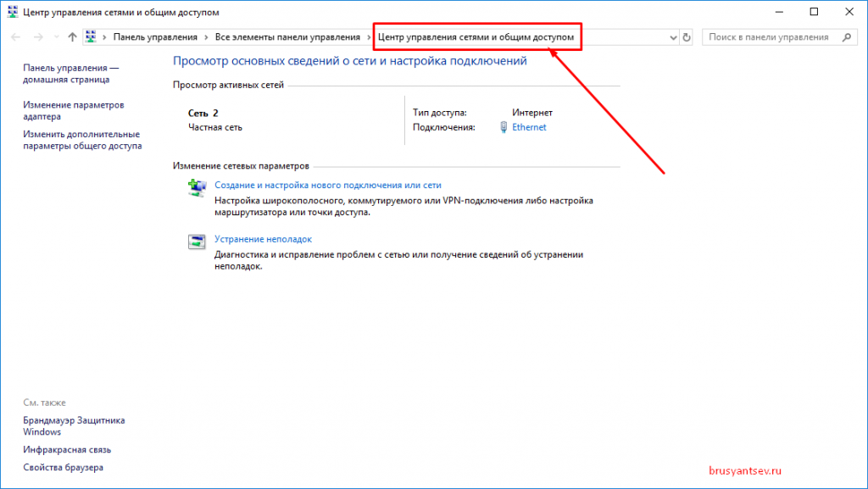The image size is (868, 489).
Task: Open the Свойства браузера link
Action: tap(63, 468)
